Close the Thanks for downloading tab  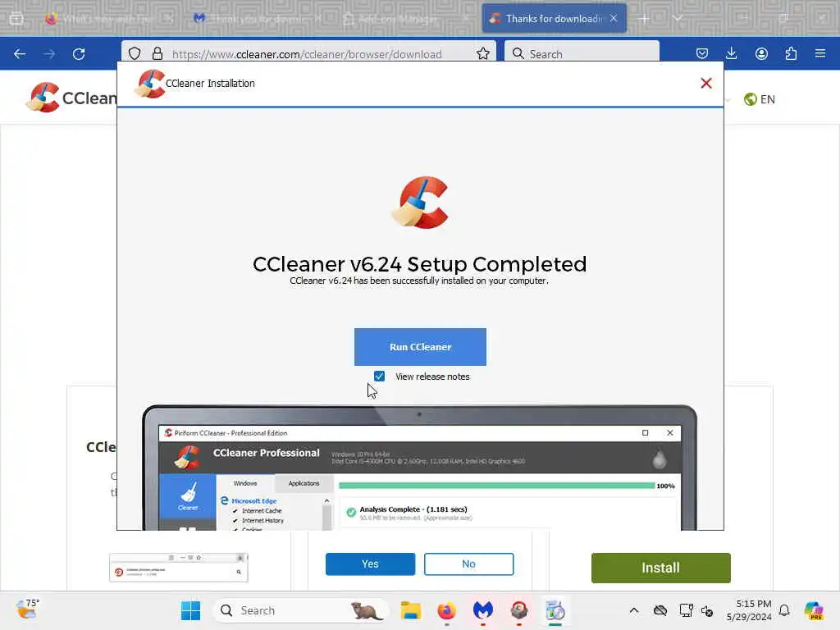pyautogui.click(x=614, y=19)
